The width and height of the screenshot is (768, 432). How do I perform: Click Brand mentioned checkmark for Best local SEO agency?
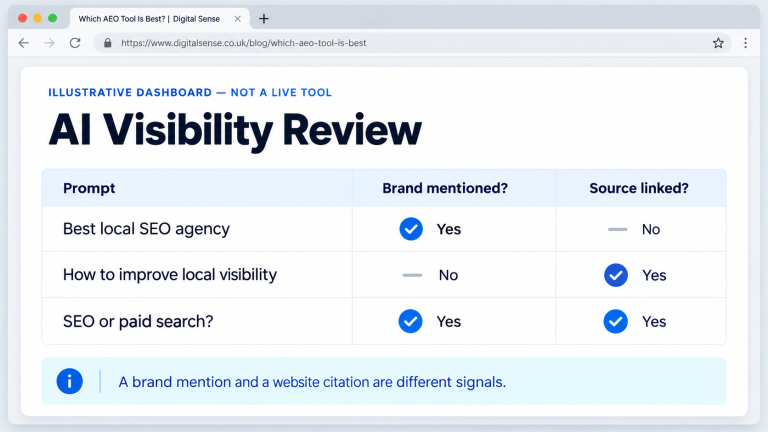411,229
